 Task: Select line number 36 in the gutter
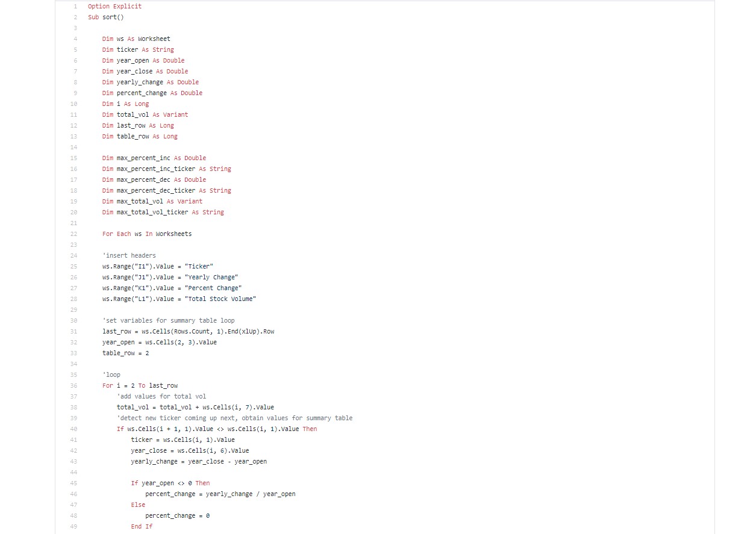(x=73, y=385)
